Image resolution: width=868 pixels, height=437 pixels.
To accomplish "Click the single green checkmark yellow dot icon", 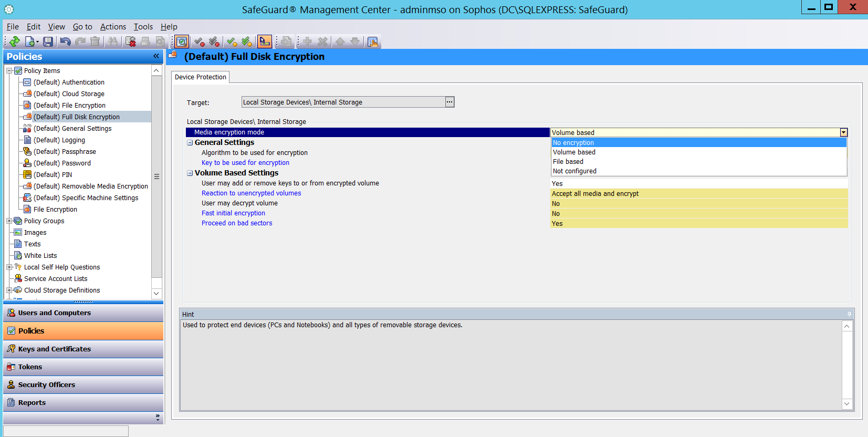I will [232, 41].
